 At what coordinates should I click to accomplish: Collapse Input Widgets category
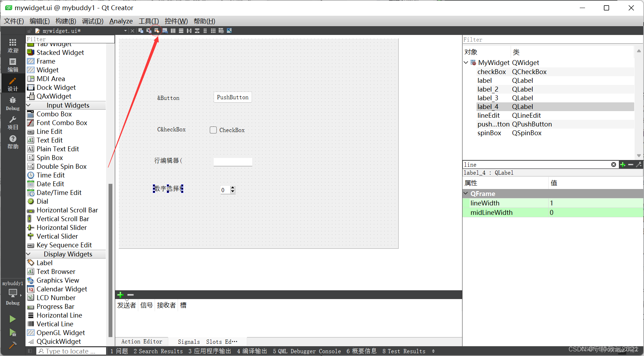pyautogui.click(x=29, y=105)
